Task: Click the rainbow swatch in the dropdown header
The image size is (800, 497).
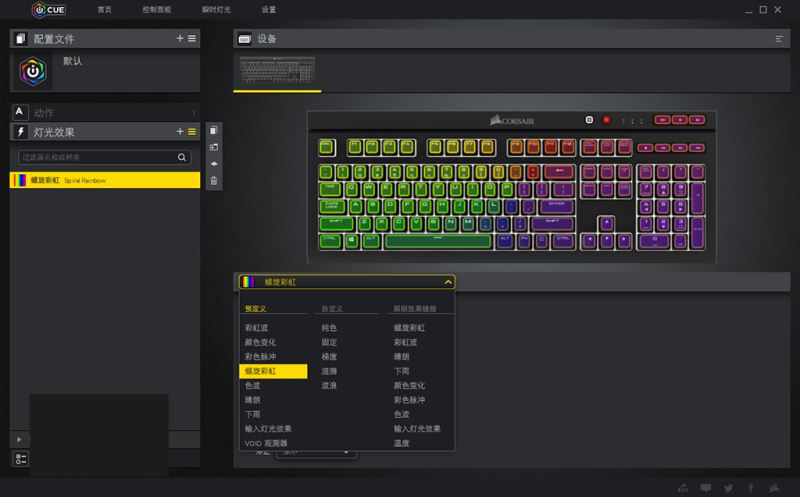Action: tap(248, 282)
